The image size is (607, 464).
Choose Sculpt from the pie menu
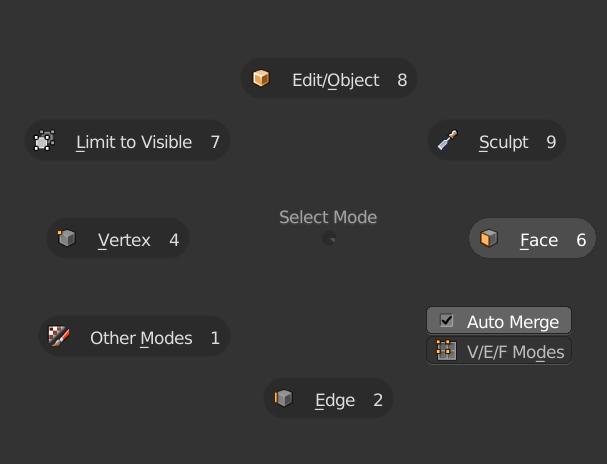pos(503,142)
